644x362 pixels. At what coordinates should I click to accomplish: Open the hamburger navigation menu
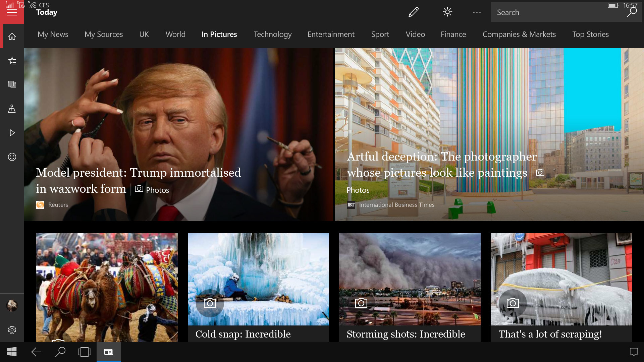pyautogui.click(x=12, y=12)
